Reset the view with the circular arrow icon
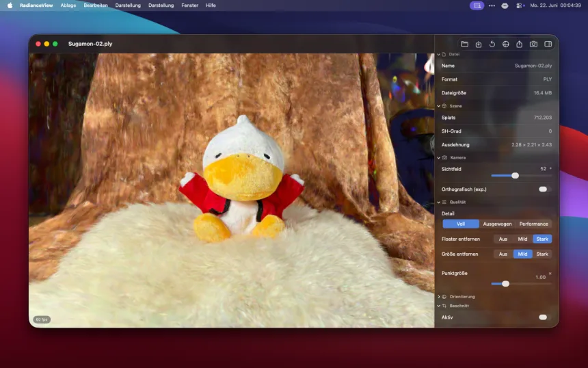The height and width of the screenshot is (368, 588). click(492, 44)
